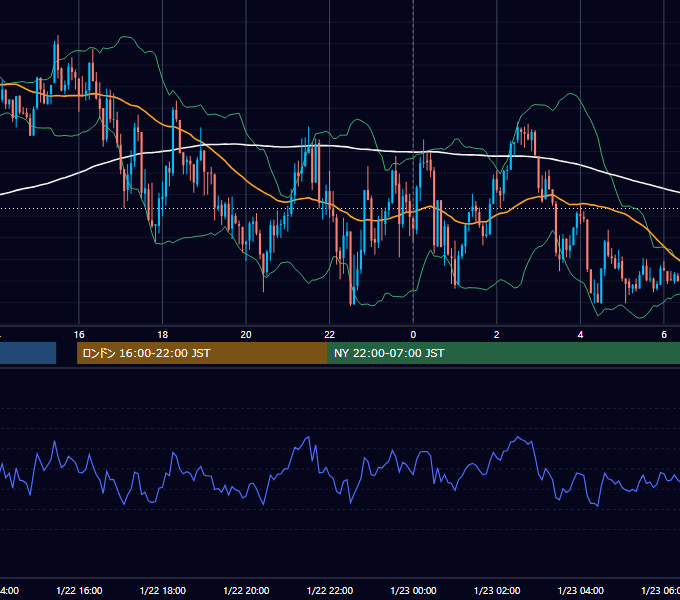Click the blue session bar before London
This screenshot has width=680, height=600.
[28, 353]
